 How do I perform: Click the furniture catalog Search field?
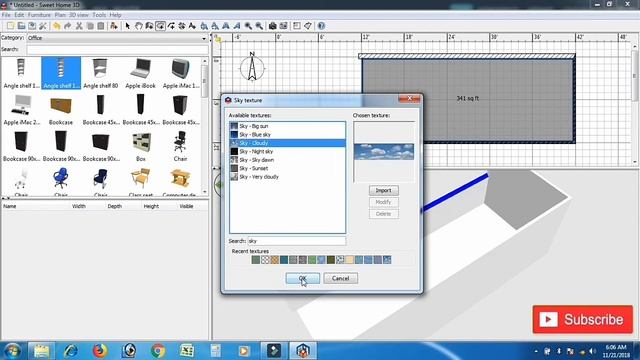(x=117, y=49)
